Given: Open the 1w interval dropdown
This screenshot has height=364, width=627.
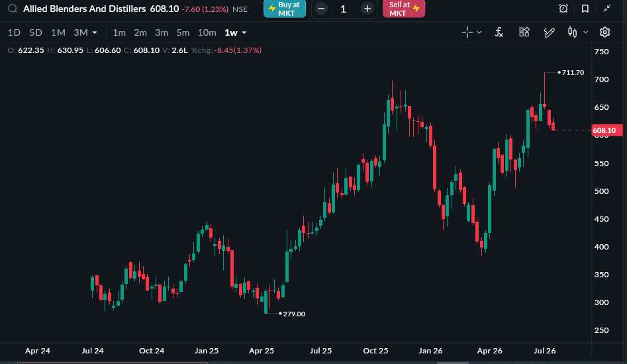Looking at the screenshot, I should coord(236,32).
